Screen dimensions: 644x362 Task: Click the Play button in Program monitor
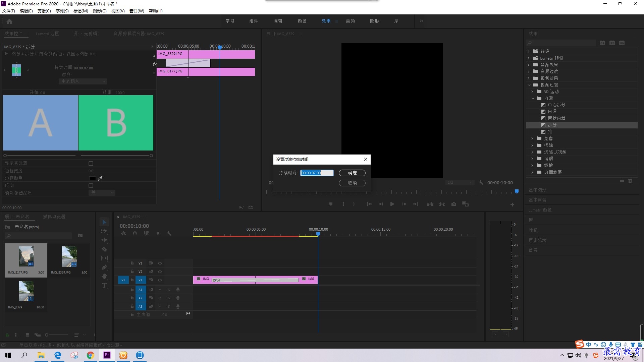click(x=392, y=204)
